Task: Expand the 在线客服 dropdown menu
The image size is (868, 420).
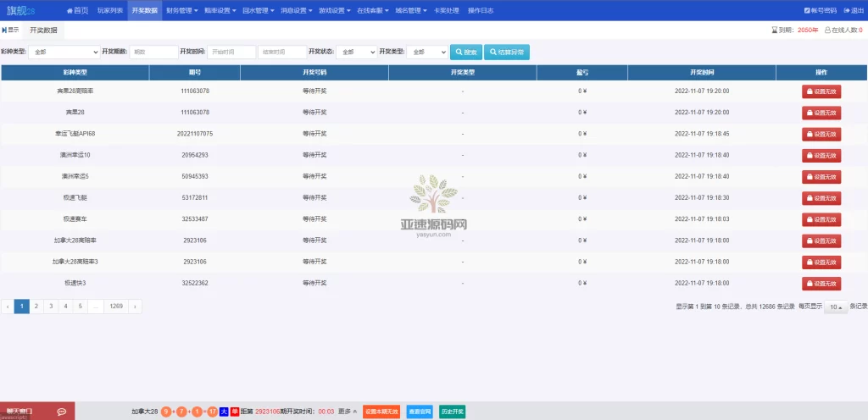Action: click(373, 10)
